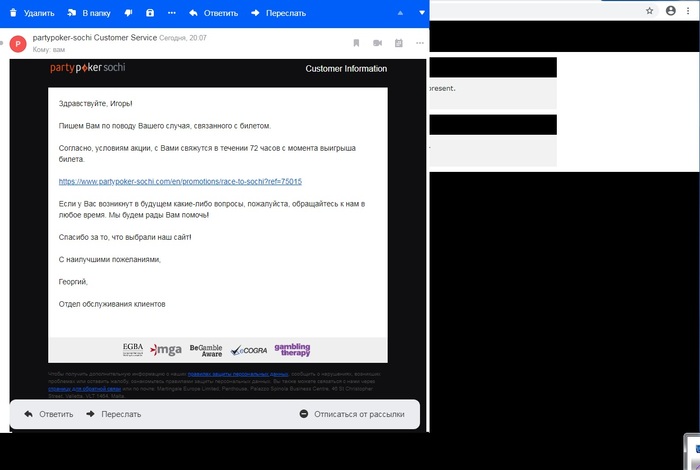The height and width of the screenshot is (470, 700).
Task: Click the red P sender avatar
Action: click(x=18, y=44)
